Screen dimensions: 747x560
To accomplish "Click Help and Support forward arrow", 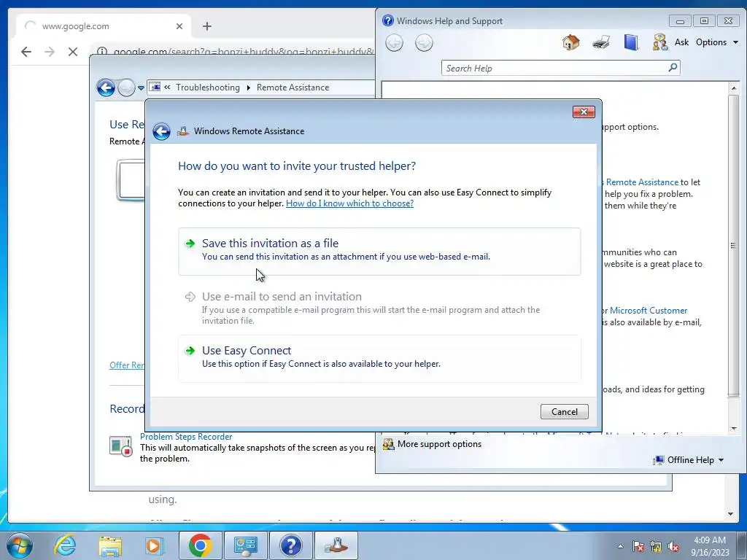I will tap(424, 43).
